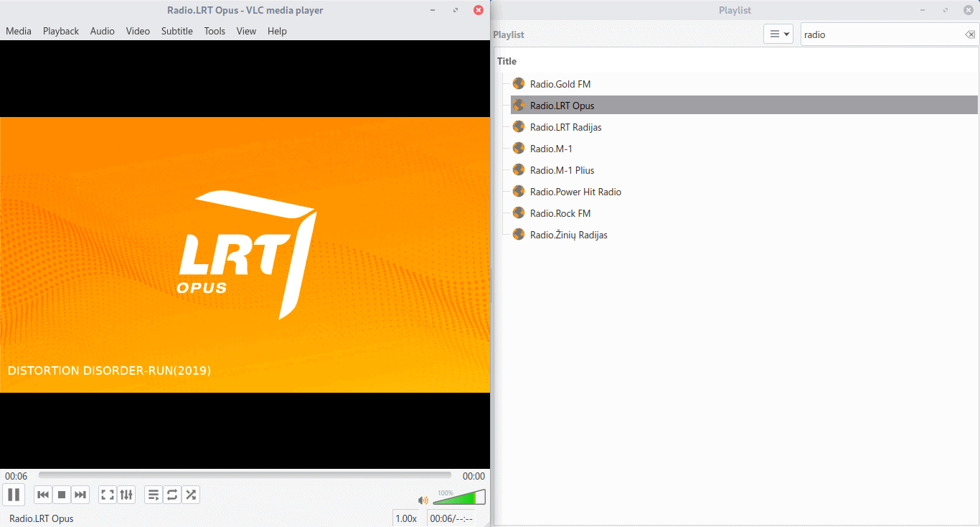Click the LRT Opus video display
Image resolution: width=980 pixels, height=527 pixels.
[x=245, y=255]
